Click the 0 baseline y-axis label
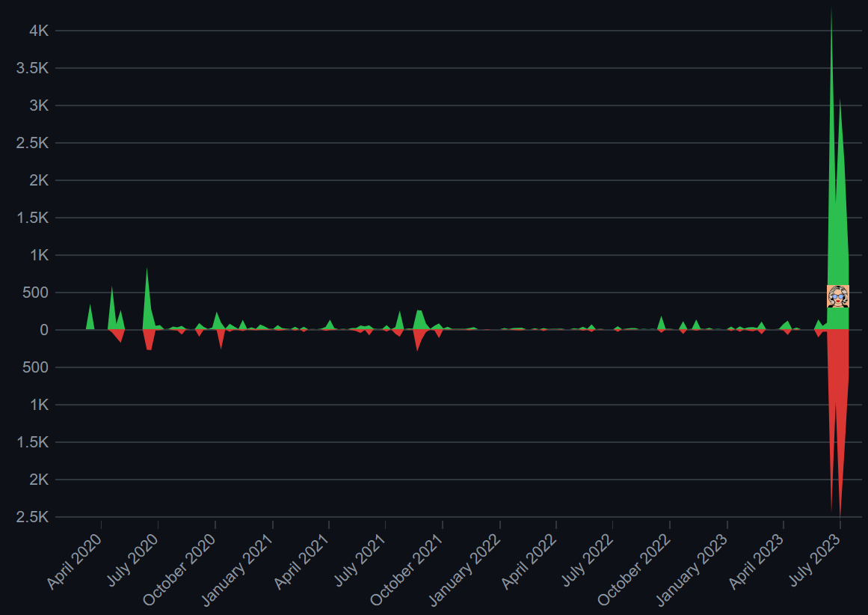The height and width of the screenshot is (615, 868). click(x=44, y=330)
